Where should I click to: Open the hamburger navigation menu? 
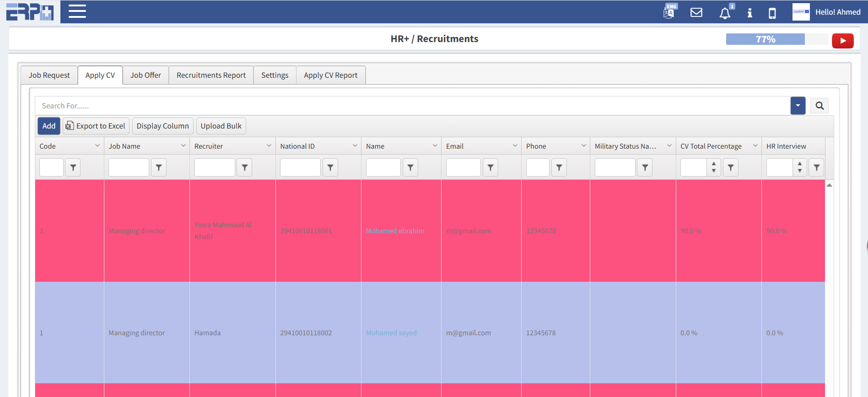coord(77,11)
